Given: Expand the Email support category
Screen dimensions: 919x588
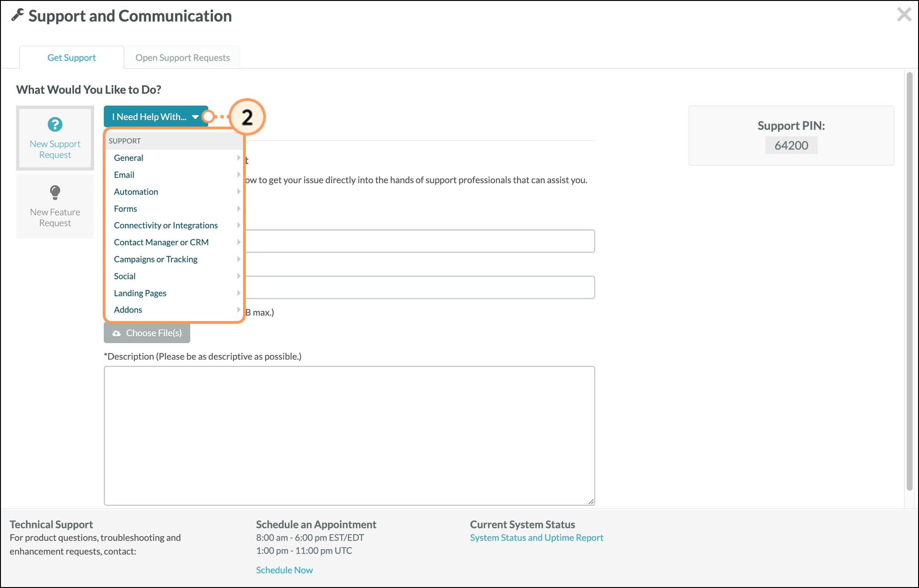Looking at the screenshot, I should [x=174, y=175].
